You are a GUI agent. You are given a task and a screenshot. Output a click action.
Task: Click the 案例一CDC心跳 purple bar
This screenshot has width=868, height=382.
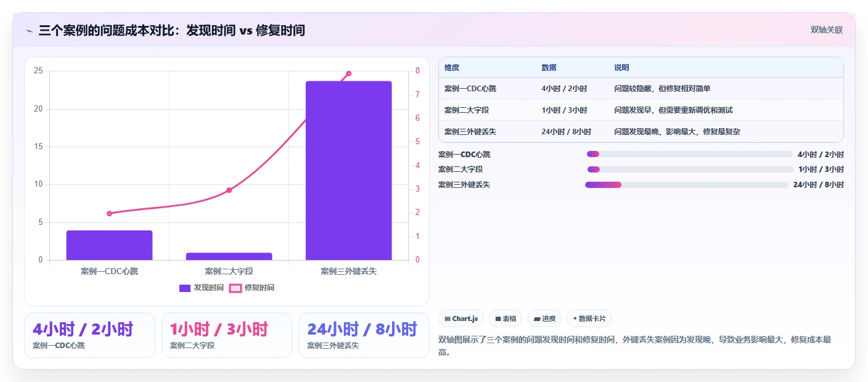(x=109, y=245)
